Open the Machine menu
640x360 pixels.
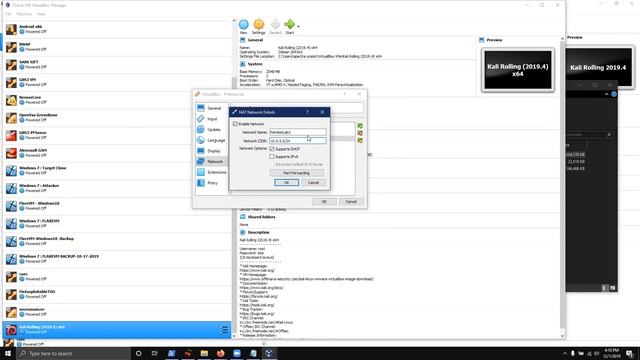tap(24, 14)
